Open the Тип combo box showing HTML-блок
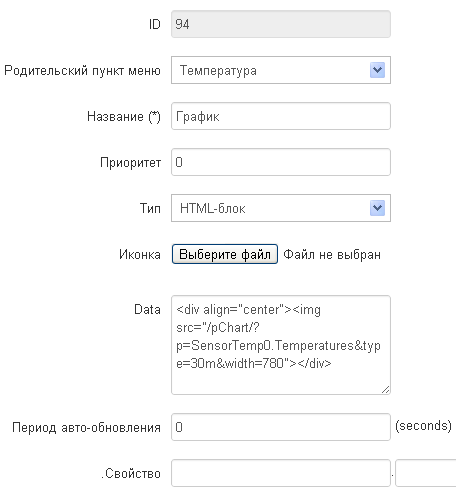This screenshot has height=489, width=456. [281, 208]
